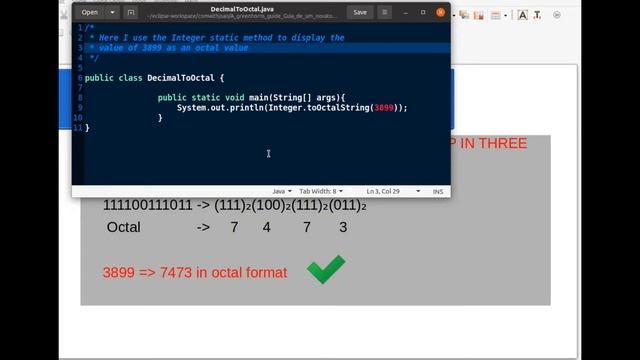This screenshot has width=640, height=360.
Task: Click 'public static void main' line in editor
Action: [x=251, y=98]
